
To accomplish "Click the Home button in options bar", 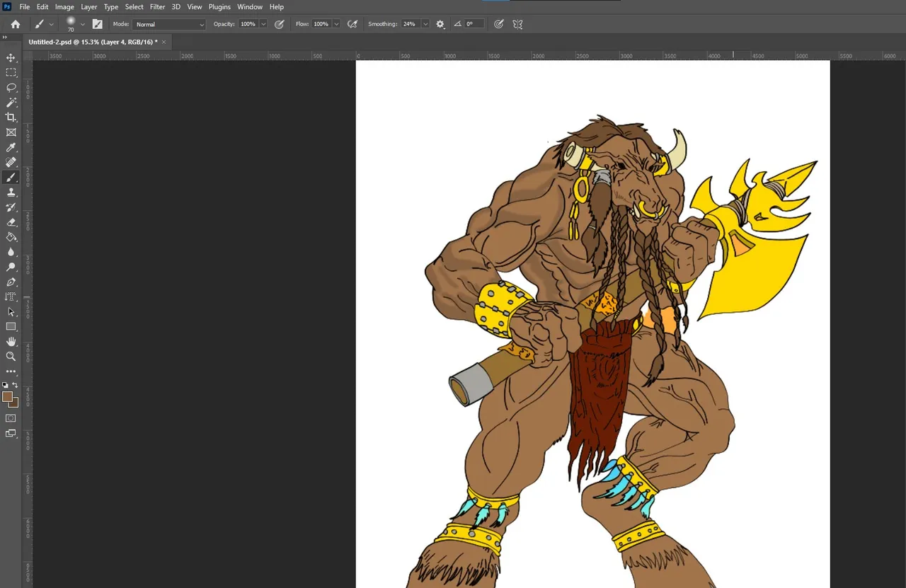I will (x=16, y=24).
